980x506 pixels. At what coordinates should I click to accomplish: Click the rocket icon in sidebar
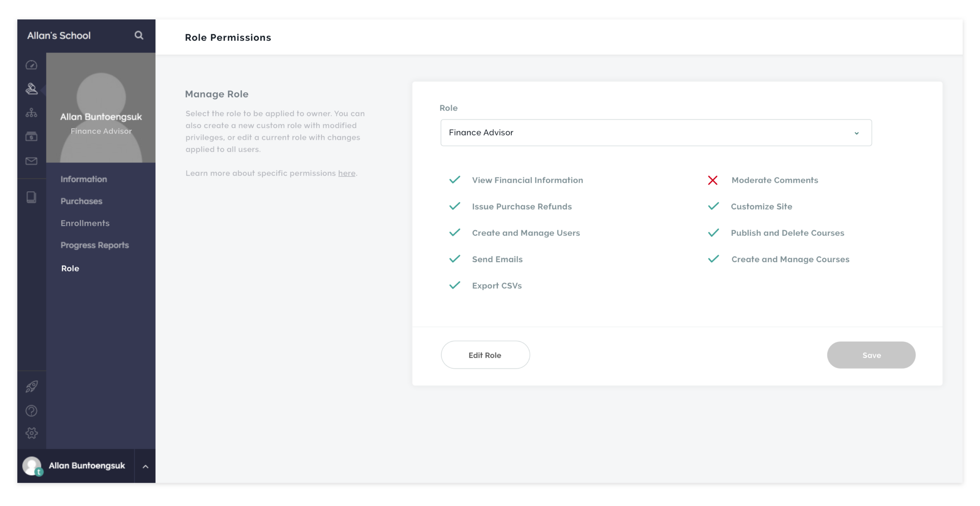pos(31,386)
